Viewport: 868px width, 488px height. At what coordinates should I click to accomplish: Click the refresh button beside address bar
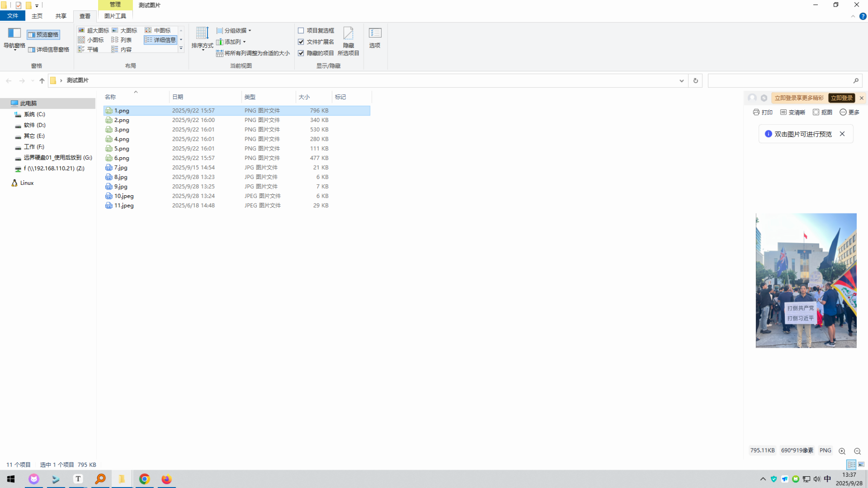click(695, 81)
